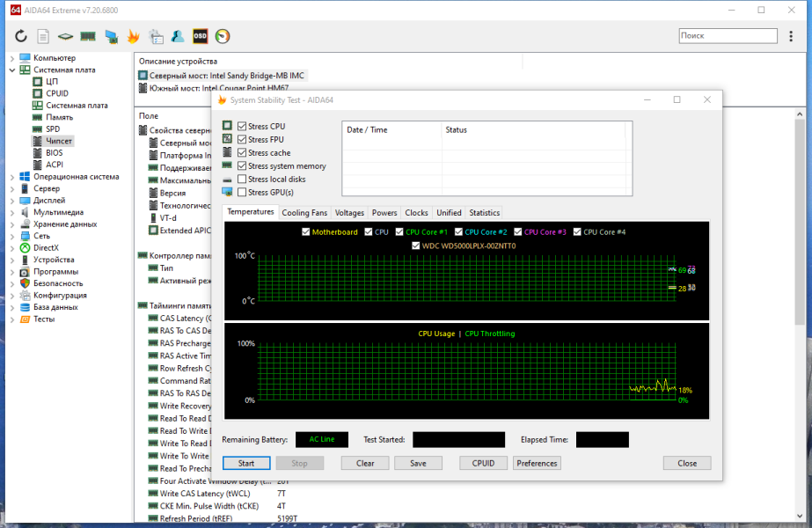Viewport: 812px width, 528px height.
Task: Expand the Сервер tree node
Action: [12, 188]
